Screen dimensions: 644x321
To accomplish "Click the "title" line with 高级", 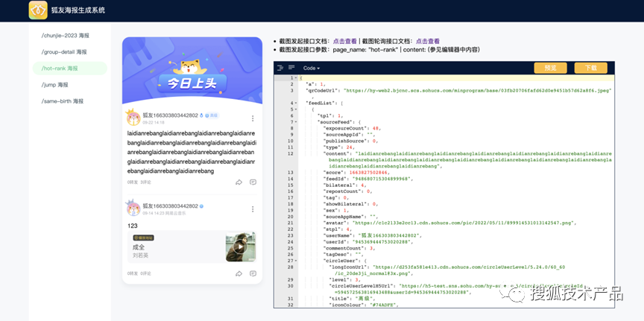I will tap(352, 299).
